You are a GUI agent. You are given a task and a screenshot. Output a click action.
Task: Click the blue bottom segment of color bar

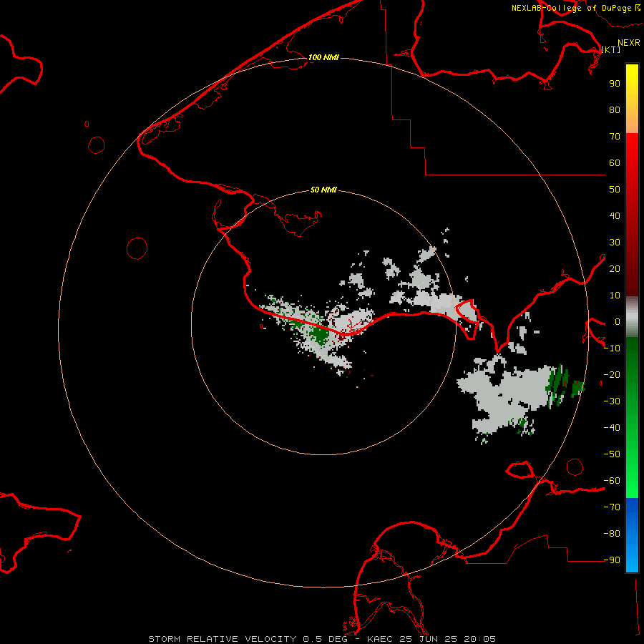(x=632, y=535)
